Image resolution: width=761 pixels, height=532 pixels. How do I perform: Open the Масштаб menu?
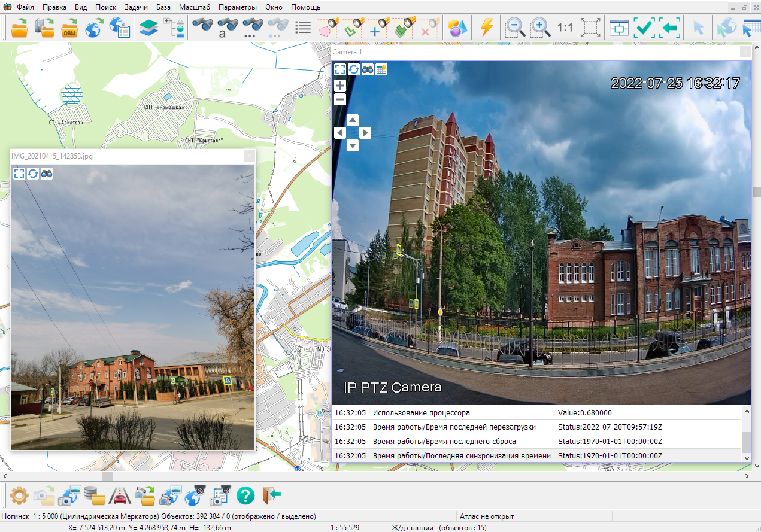pos(195,7)
